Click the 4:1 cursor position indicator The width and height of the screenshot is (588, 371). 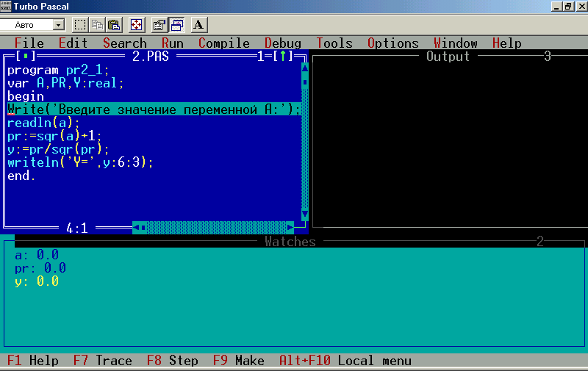(x=77, y=228)
